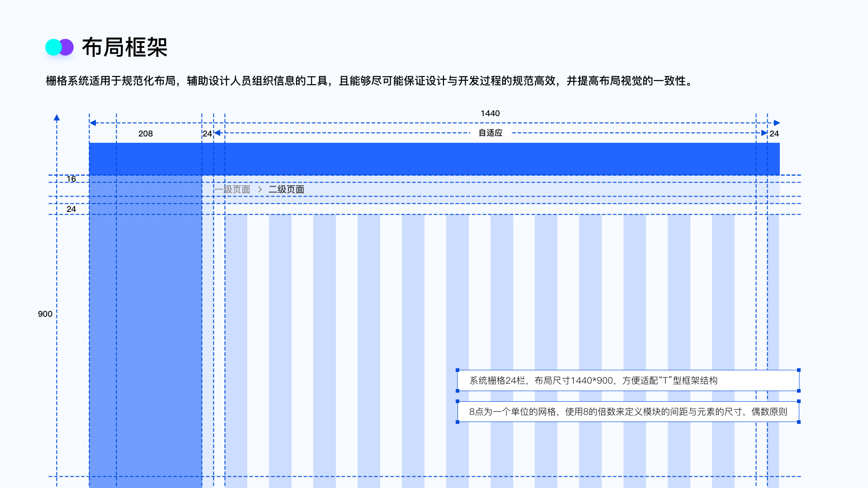Click the 自适应 label

[x=491, y=133]
